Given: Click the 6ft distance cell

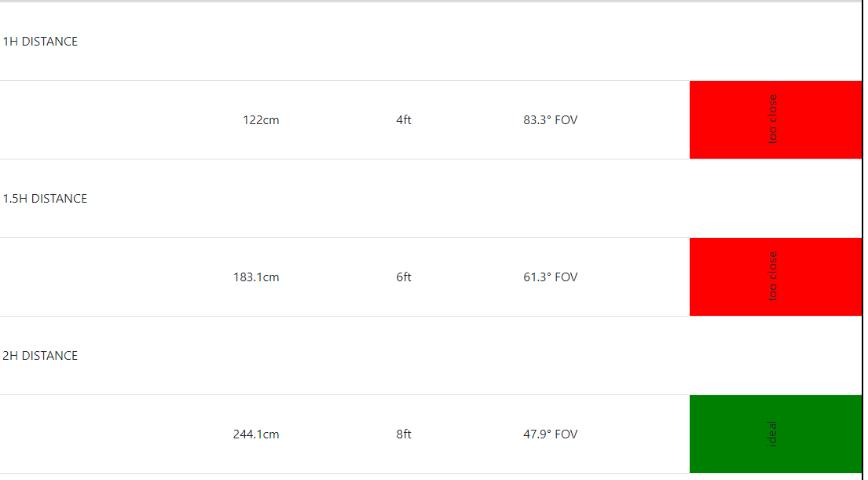Looking at the screenshot, I should pyautogui.click(x=404, y=277).
